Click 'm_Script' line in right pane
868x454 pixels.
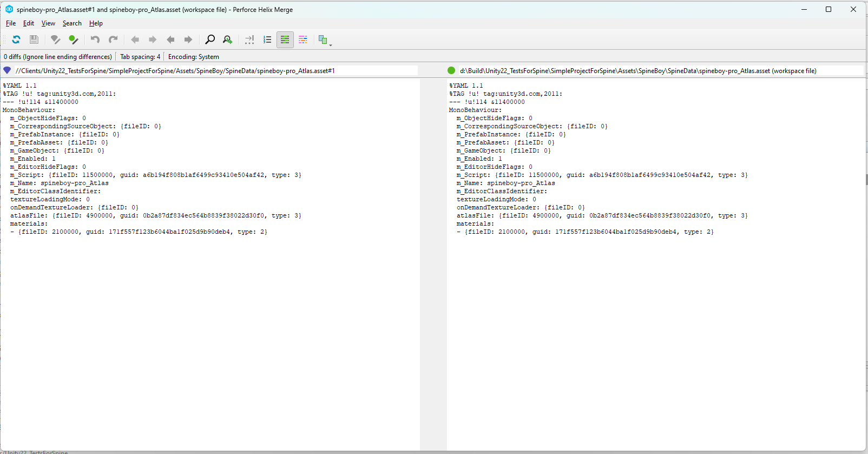pyautogui.click(x=602, y=175)
